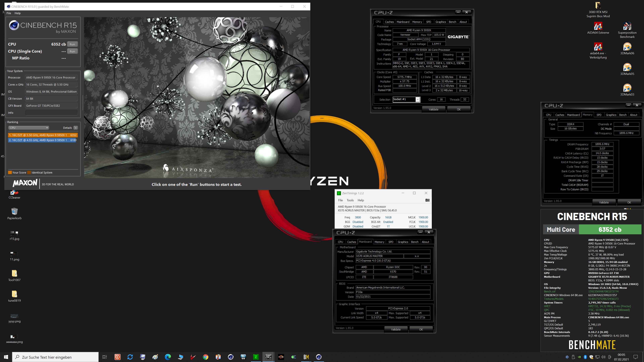This screenshot has height=362, width=644.
Task: Open the Ryzen Master taskbar icon
Action: 281,357
